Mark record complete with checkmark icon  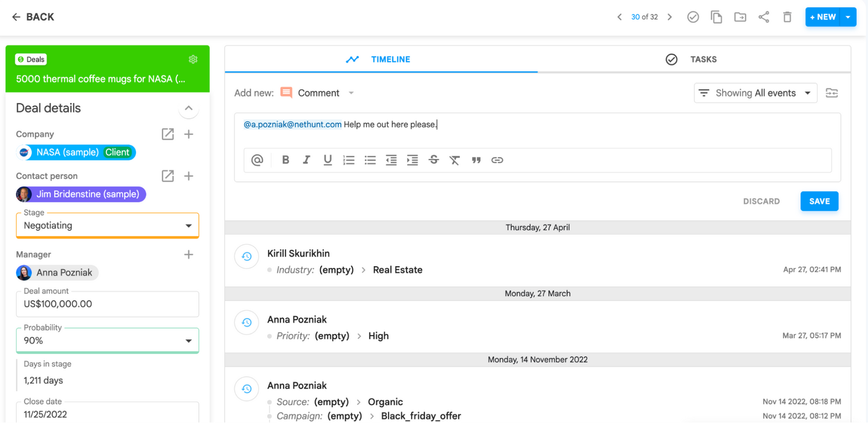(x=693, y=17)
